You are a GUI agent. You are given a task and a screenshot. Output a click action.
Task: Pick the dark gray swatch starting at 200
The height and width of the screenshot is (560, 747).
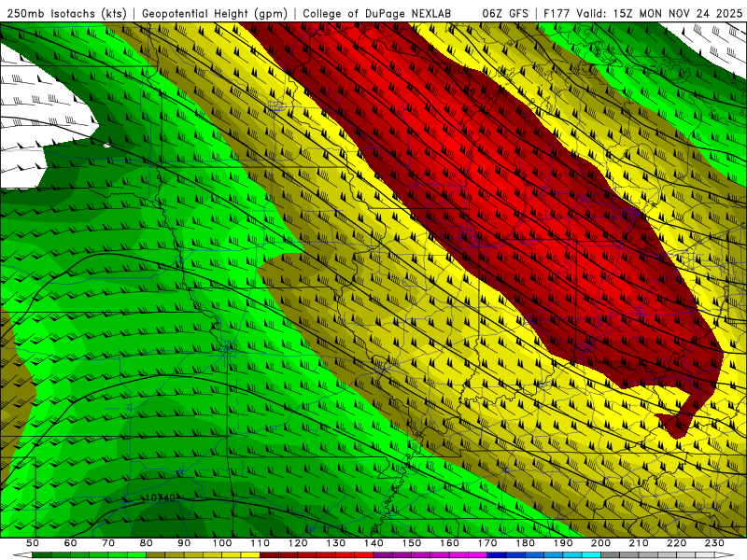tap(610, 555)
